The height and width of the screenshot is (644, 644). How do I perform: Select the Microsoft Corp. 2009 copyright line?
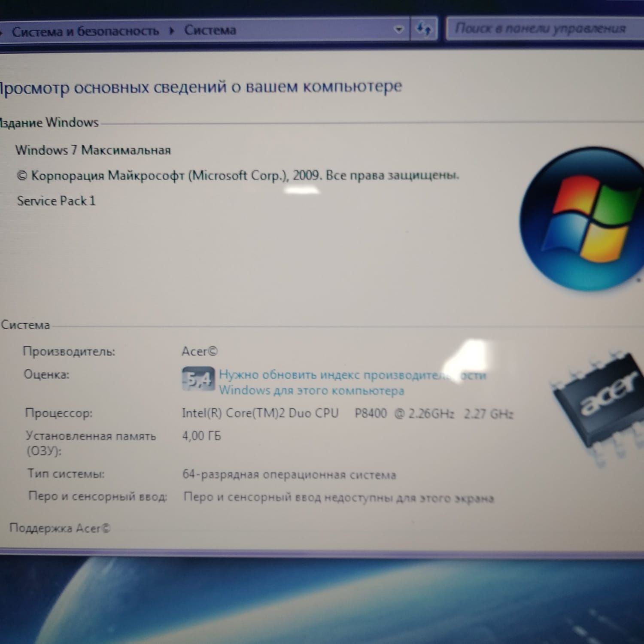point(238,176)
